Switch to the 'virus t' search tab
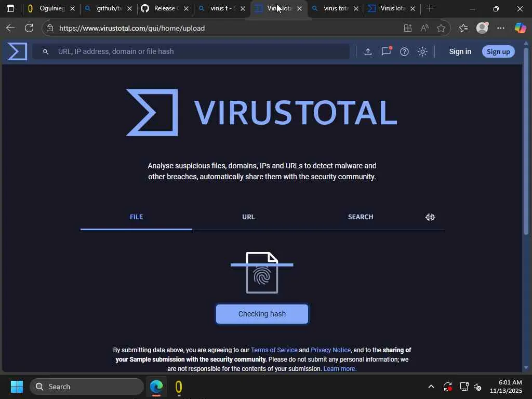The height and width of the screenshot is (399, 532). tap(222, 8)
